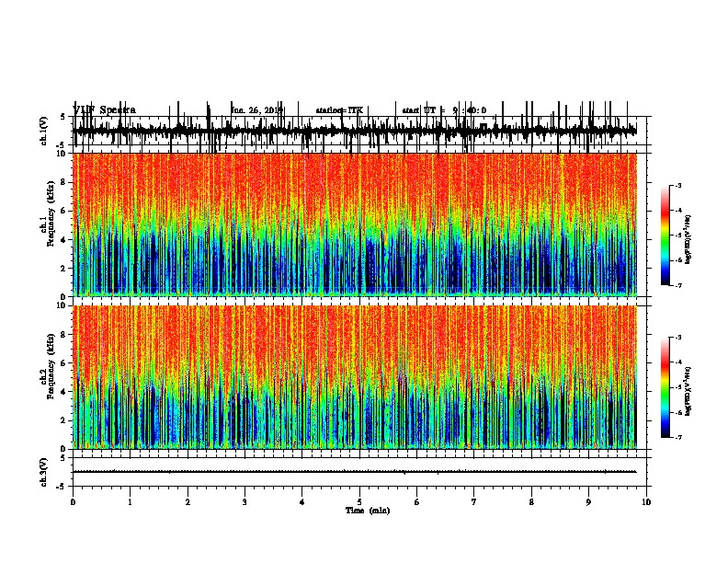Click the "ch.3(V)" waveform axis label
Viewport: 728px width, 563px height.
[43, 472]
